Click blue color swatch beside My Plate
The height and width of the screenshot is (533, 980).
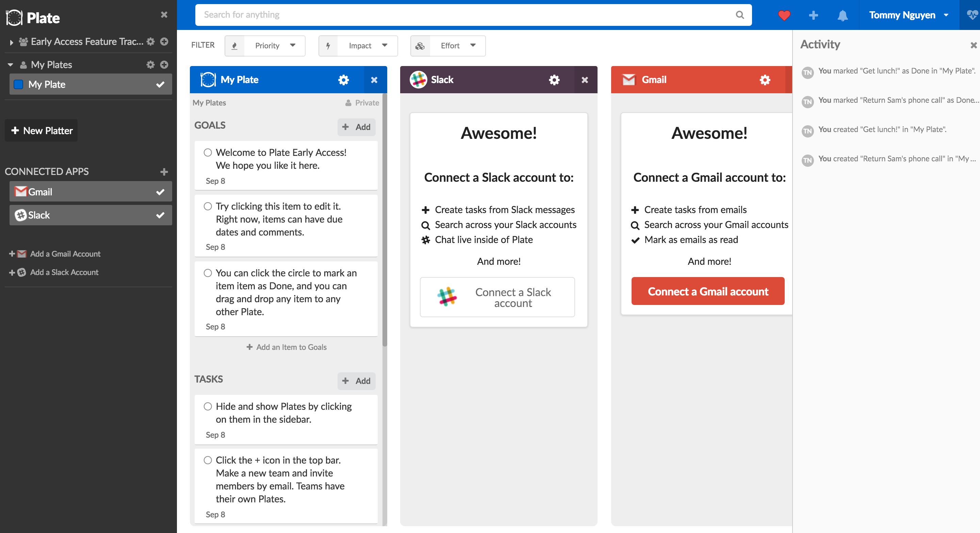(19, 84)
